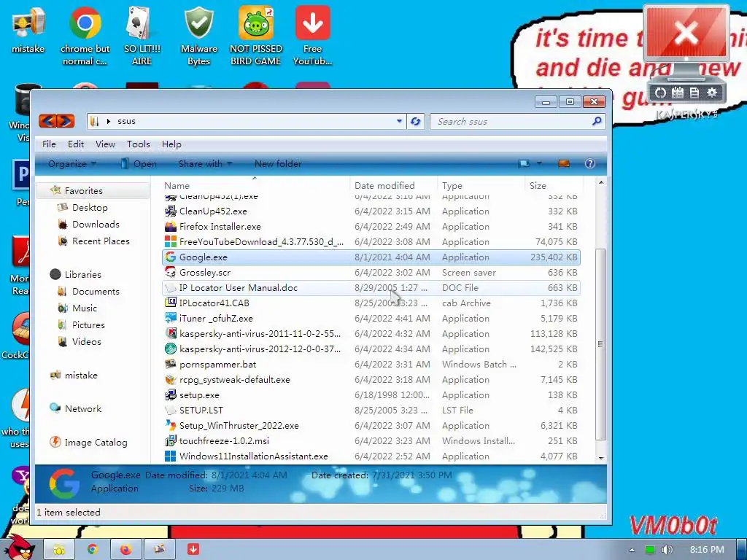This screenshot has height=560, width=747.
Task: Select Grossley.scr screen saver icon
Action: 171,273
